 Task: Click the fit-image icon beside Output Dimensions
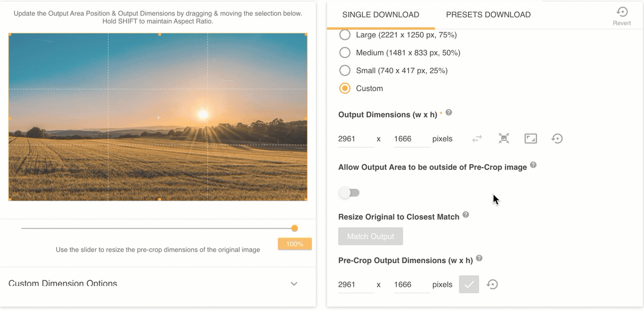tap(504, 139)
